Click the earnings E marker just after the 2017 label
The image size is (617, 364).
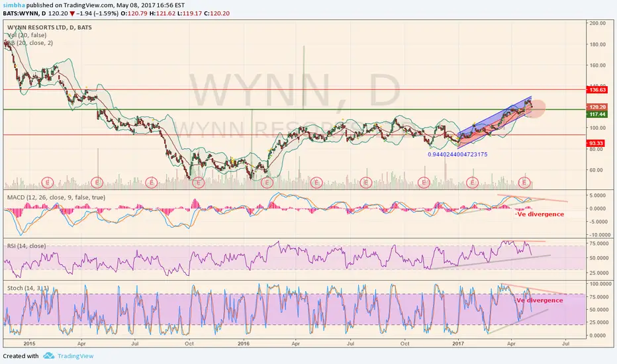(472, 183)
